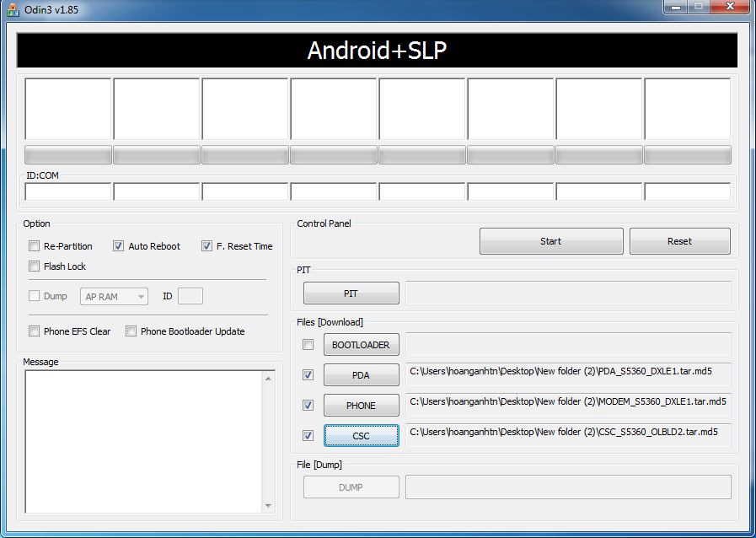The image size is (756, 538).
Task: Open the AP RAM dropdown
Action: (115, 297)
